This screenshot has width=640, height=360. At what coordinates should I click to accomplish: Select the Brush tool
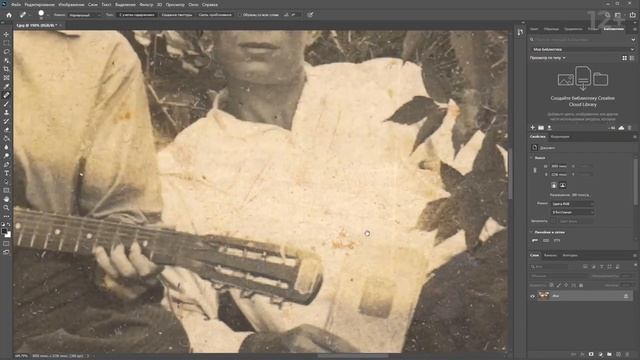click(6, 104)
